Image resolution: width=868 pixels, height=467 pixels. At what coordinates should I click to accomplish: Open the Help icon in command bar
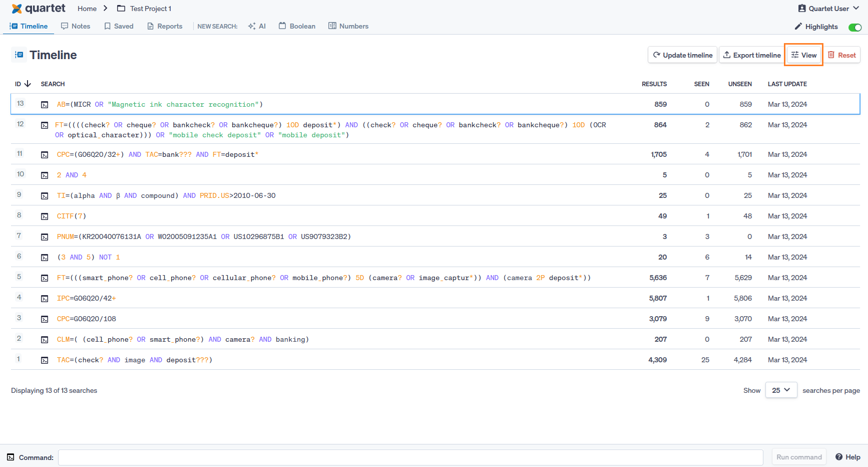839,457
